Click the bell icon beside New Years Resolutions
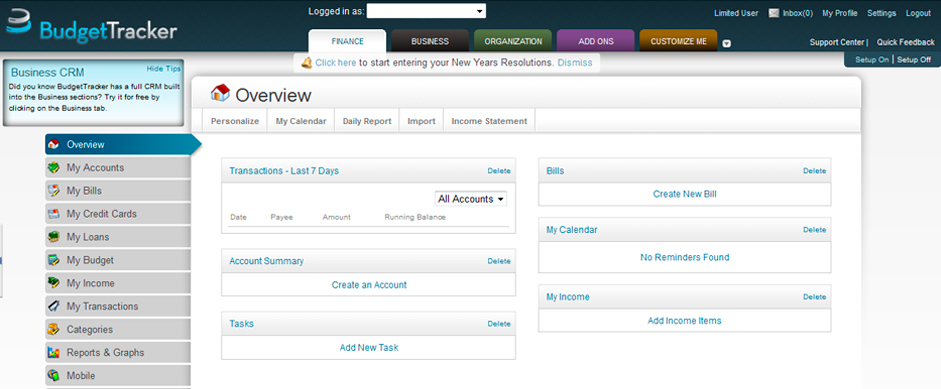The height and width of the screenshot is (389, 941). coord(307,62)
